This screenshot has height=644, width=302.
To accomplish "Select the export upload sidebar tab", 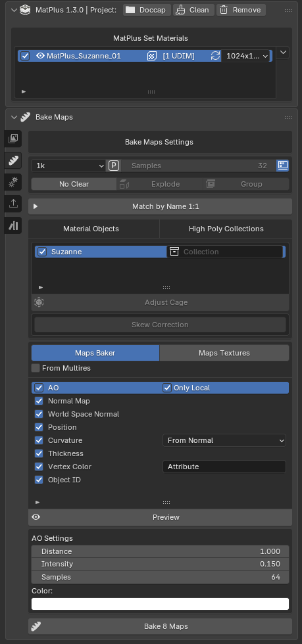I will click(13, 203).
